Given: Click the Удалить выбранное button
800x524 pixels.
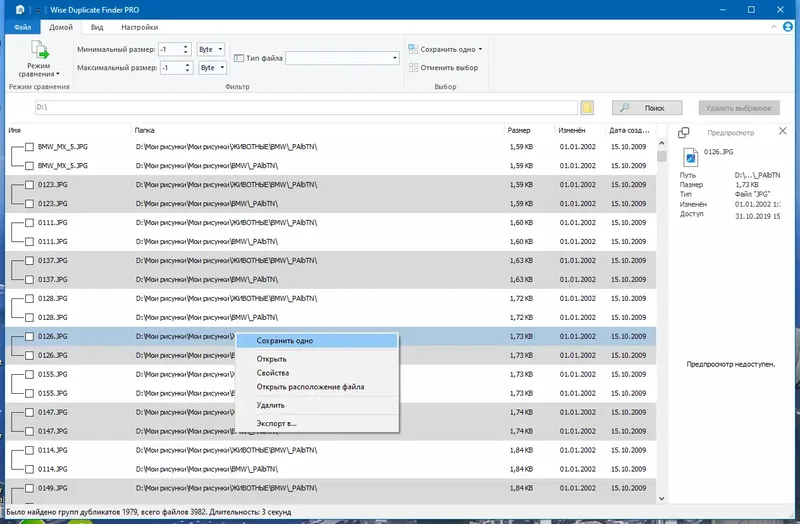Looking at the screenshot, I should [x=739, y=108].
